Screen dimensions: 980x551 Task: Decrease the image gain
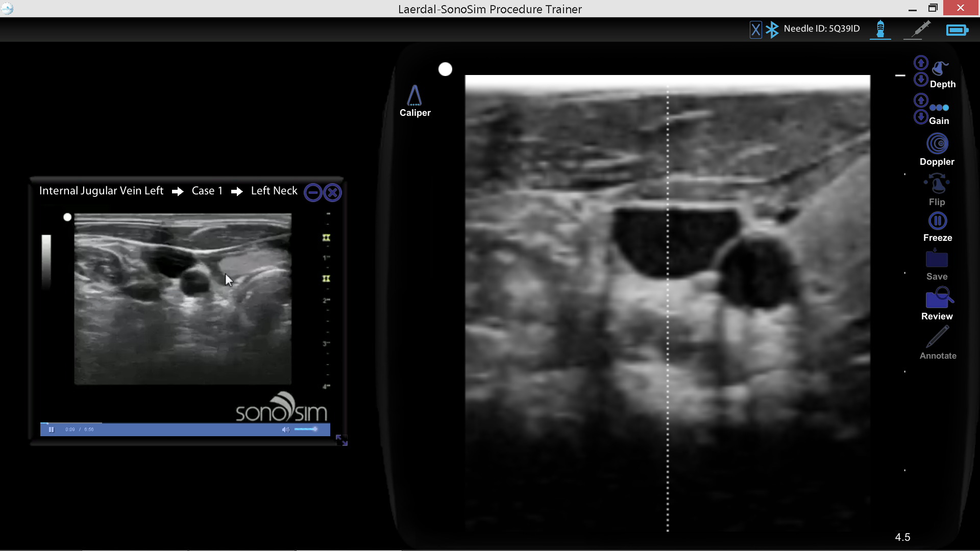coord(921,117)
